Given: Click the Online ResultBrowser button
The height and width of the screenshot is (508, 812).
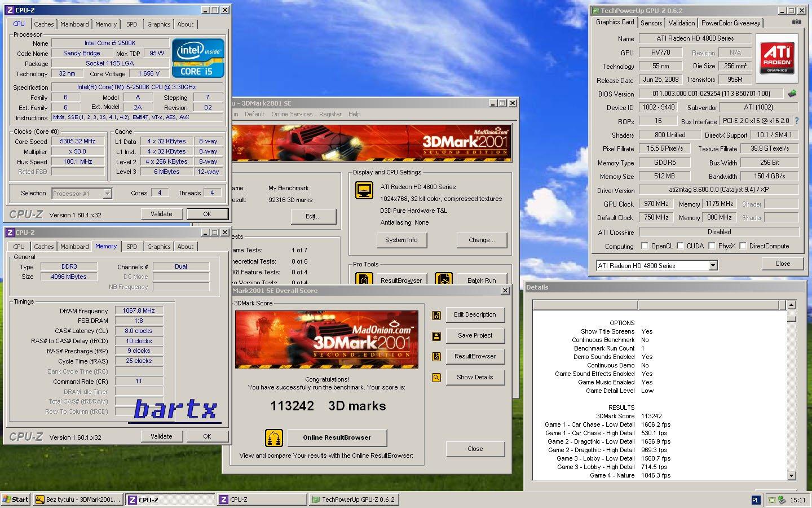Looking at the screenshot, I should click(x=337, y=437).
